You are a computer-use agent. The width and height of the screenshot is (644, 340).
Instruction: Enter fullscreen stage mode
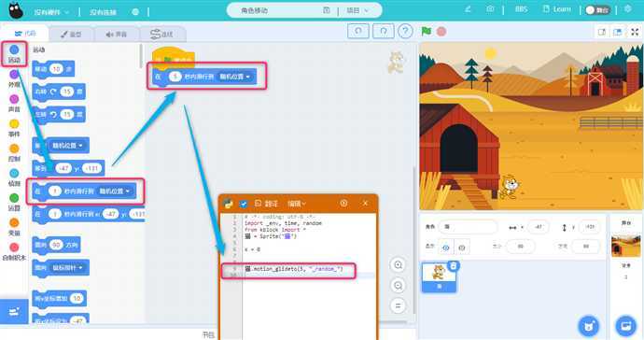click(x=635, y=32)
